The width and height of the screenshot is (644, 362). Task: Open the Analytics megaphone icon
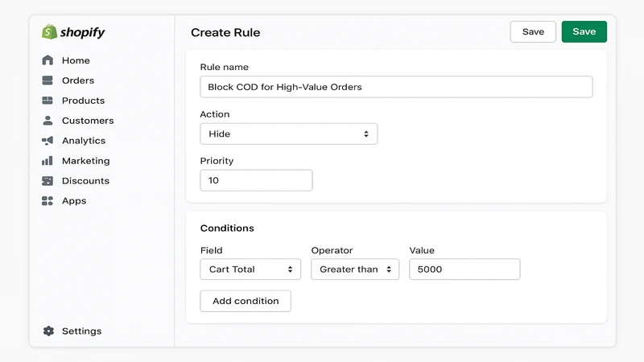(47, 141)
